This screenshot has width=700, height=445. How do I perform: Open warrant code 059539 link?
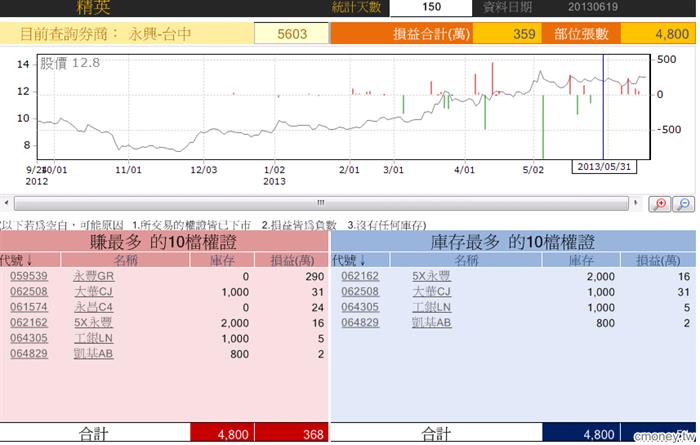[x=29, y=275]
